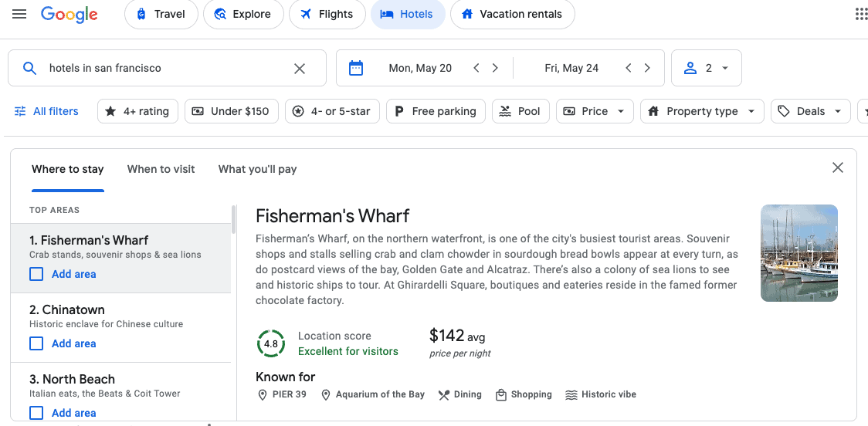Apply the Free parking filter

(x=436, y=111)
